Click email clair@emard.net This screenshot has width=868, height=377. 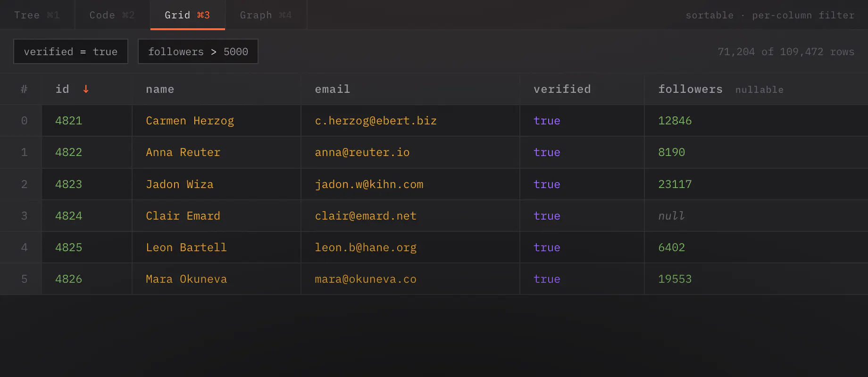pyautogui.click(x=366, y=216)
